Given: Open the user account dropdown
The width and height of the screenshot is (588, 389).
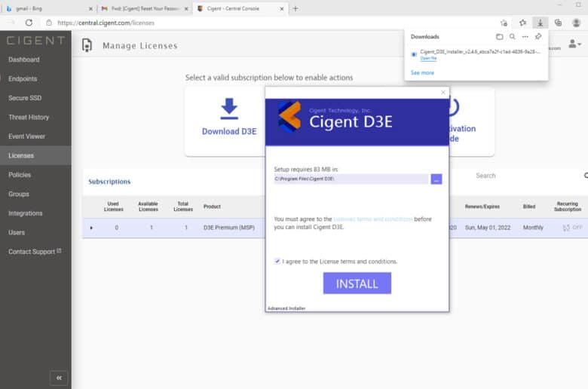Looking at the screenshot, I should [x=574, y=44].
